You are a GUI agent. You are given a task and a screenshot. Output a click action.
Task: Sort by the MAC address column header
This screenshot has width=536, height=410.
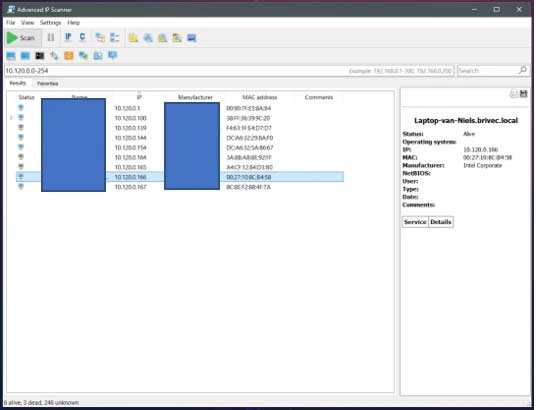coord(260,97)
